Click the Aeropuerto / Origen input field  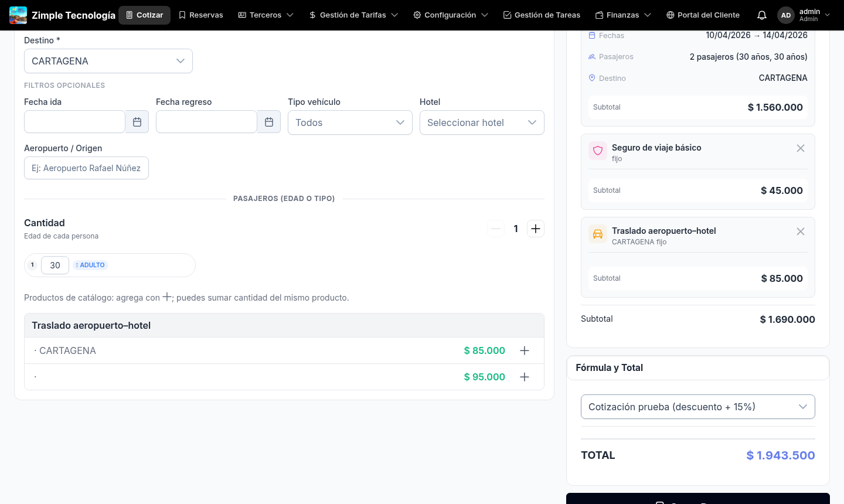pyautogui.click(x=86, y=168)
